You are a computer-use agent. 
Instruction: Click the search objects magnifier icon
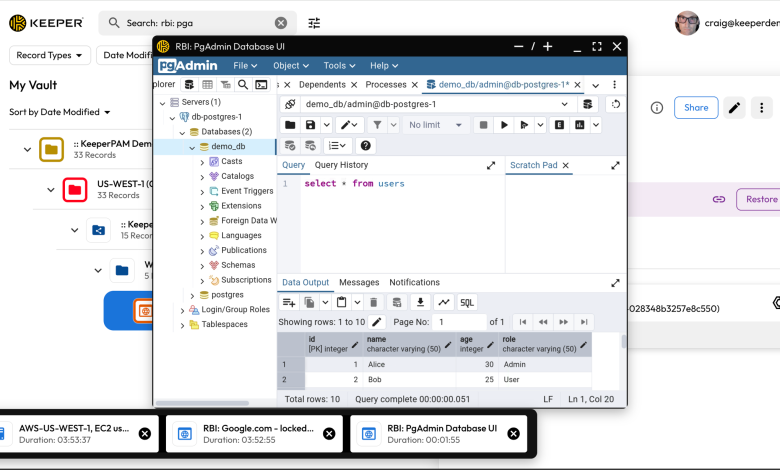tap(243, 85)
